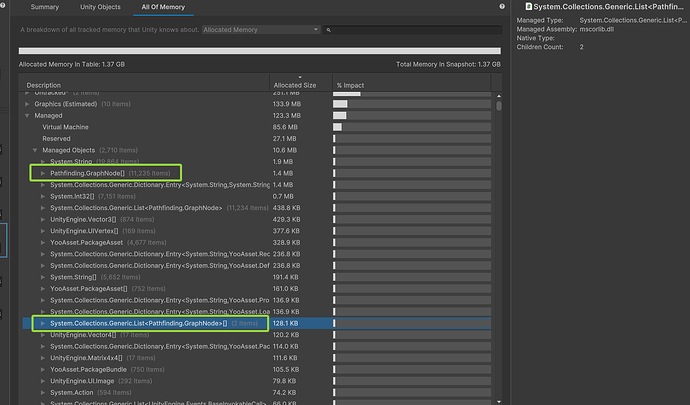This screenshot has width=690, height=405.
Task: Expand UnityEngine.Vector3[] row
Action: coord(43,220)
